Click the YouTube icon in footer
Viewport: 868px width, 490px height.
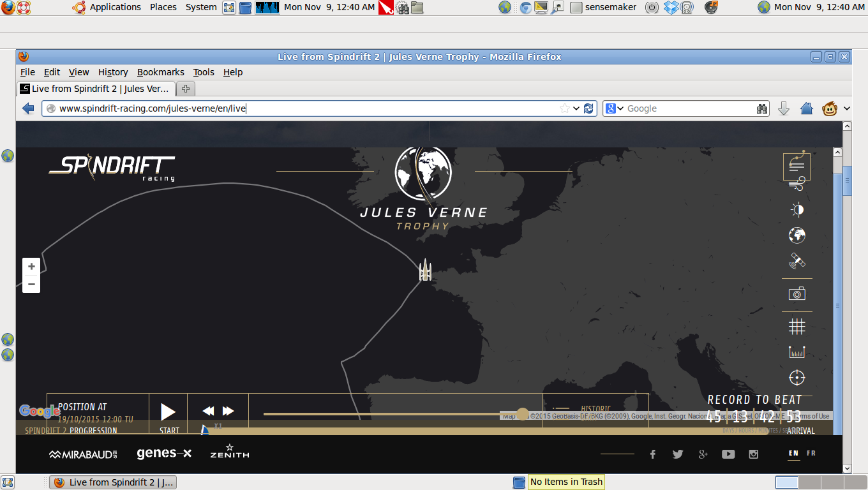tap(728, 454)
